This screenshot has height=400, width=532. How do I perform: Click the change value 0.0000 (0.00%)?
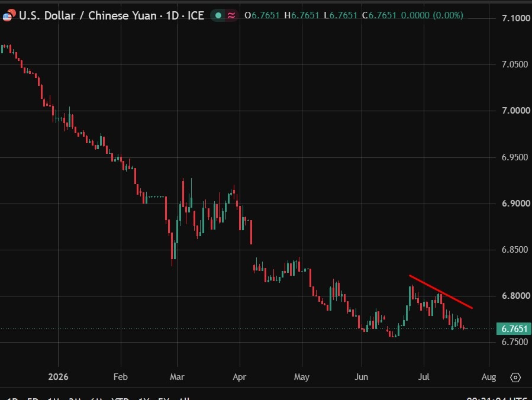[432, 15]
